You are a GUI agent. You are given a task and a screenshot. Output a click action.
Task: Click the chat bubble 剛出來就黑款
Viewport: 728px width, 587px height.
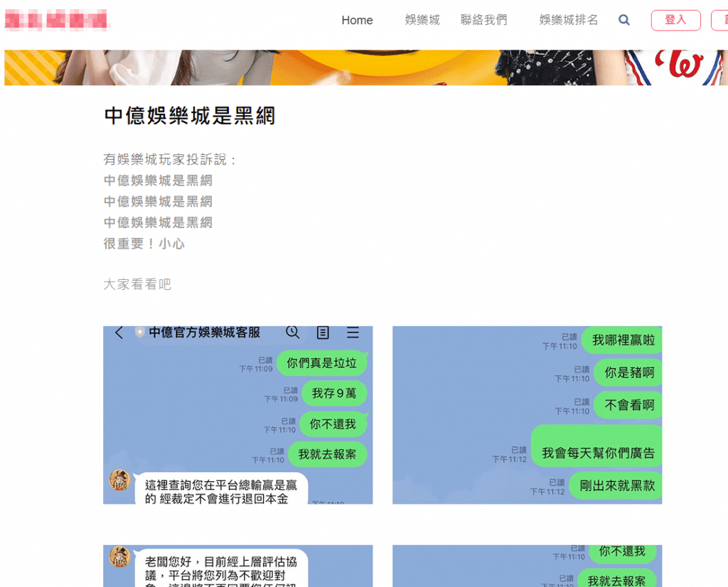[616, 486]
